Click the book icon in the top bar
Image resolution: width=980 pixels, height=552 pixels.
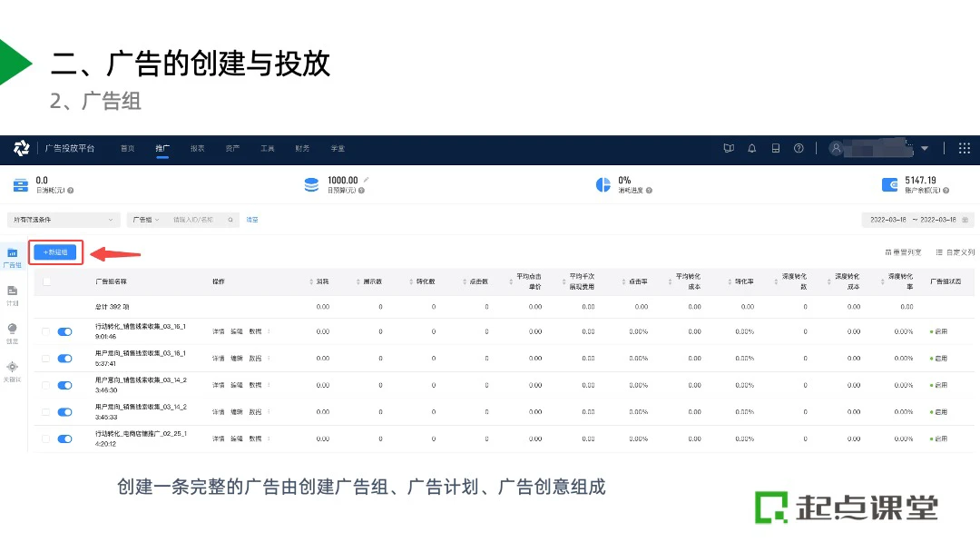[728, 148]
